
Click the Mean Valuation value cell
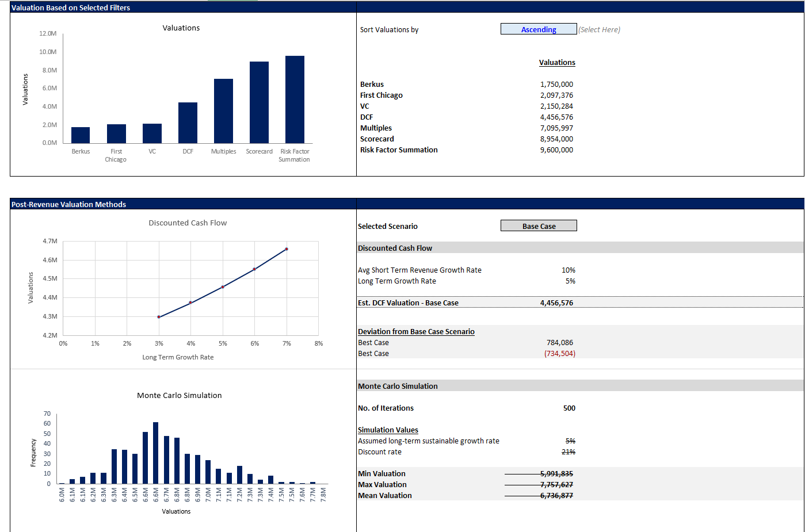point(556,495)
